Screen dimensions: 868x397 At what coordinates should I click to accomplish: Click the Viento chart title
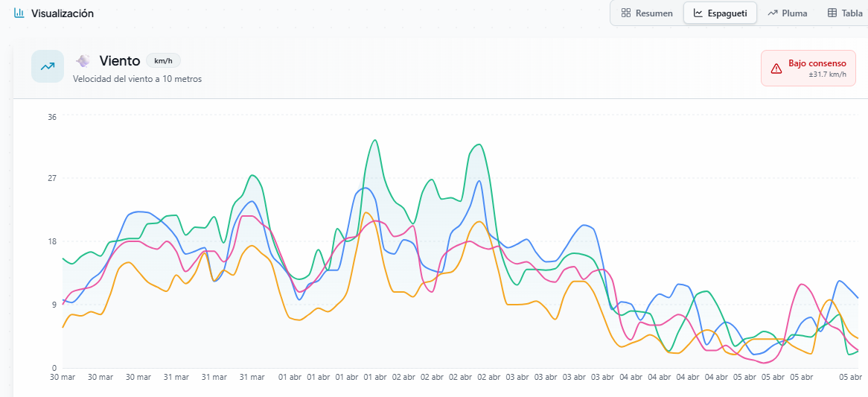[120, 61]
